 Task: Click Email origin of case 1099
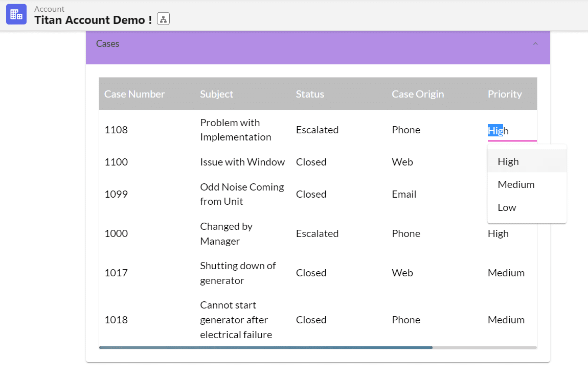(x=404, y=194)
